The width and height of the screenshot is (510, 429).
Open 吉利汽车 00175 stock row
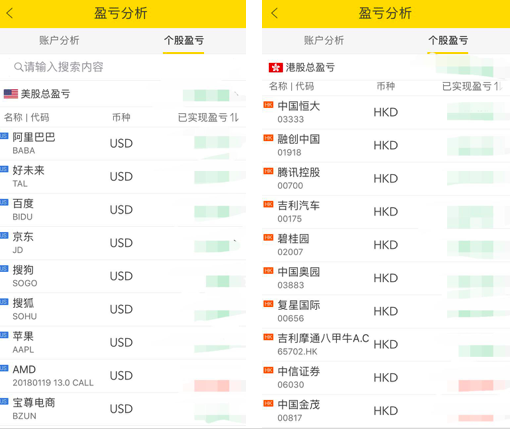[386, 212]
